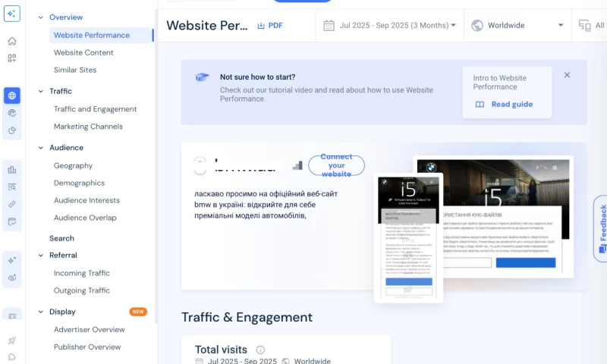This screenshot has width=607, height=364.
Task: Click the list-search icon in rail
Action: tap(12, 187)
